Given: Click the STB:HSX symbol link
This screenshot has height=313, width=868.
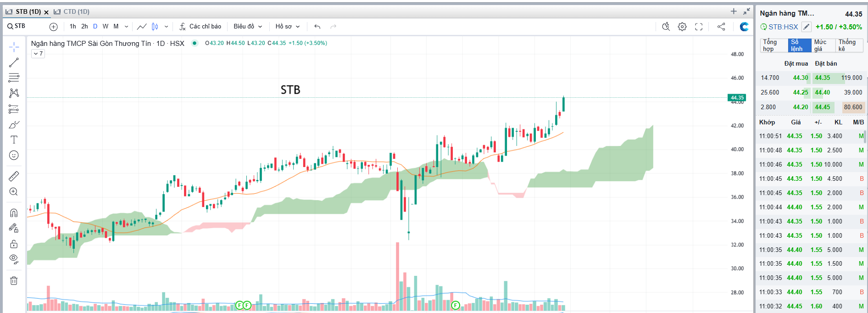Looking at the screenshot, I should click(783, 27).
